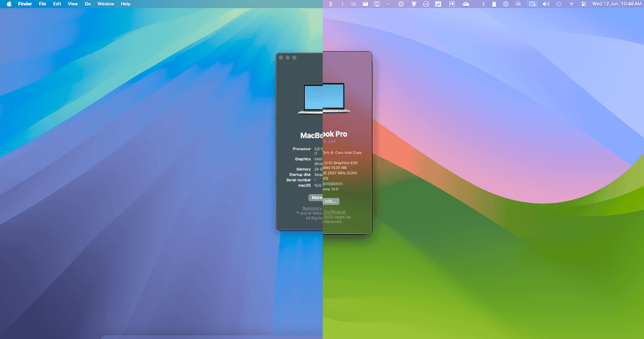This screenshot has height=339, width=644.
Task: Open the Wi-Fi status menu
Action: tap(572, 4)
